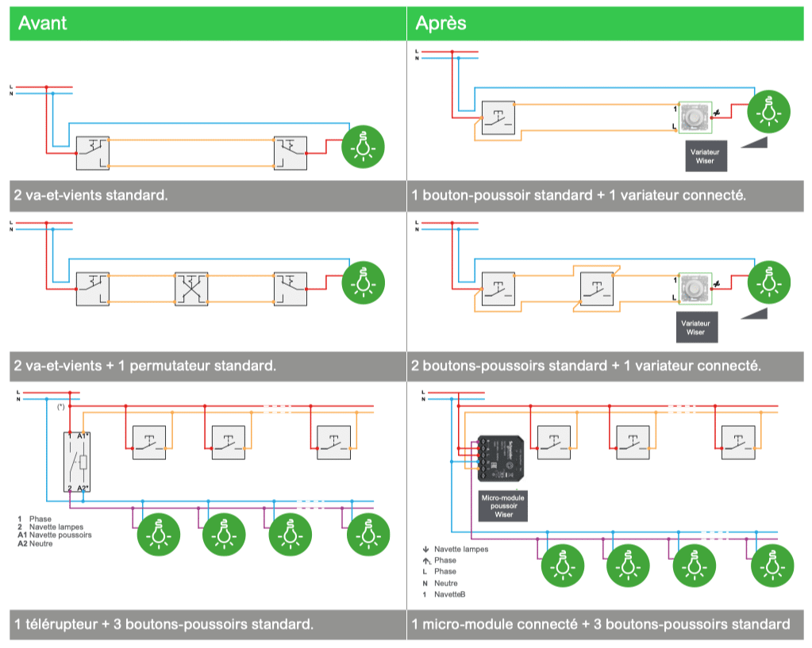
Task: Click the lamp icon in the one bouton-poussoir diagram
Action: 769,112
